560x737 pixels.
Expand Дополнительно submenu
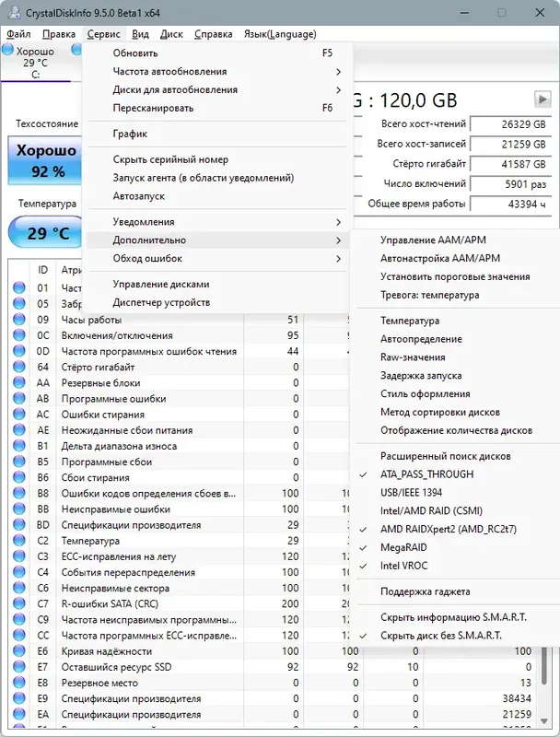(x=217, y=240)
